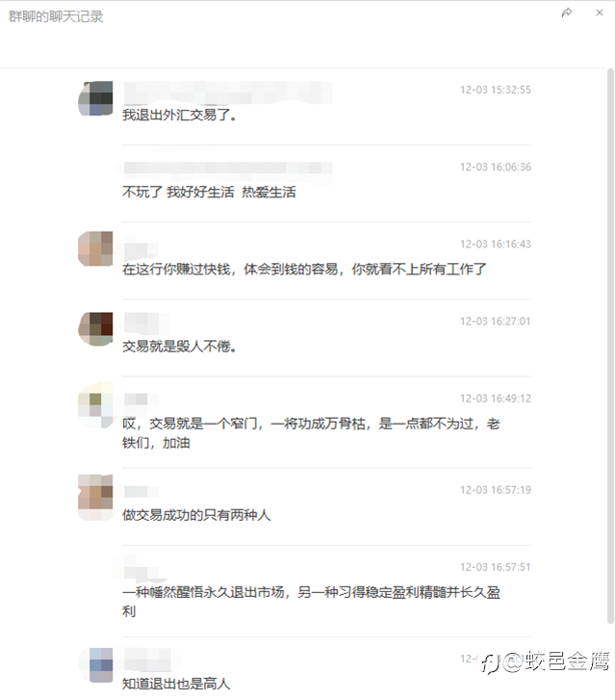
Task: Select the message 做交易成功的只有两种人
Action: coord(196,515)
